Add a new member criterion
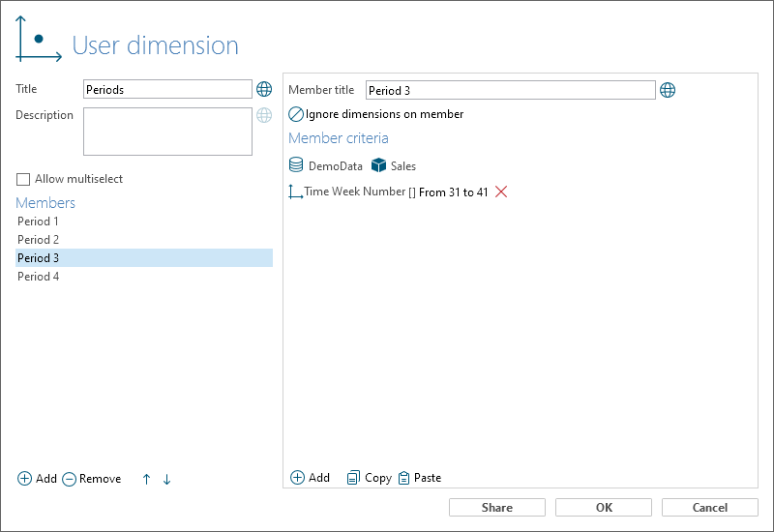 [x=310, y=478]
